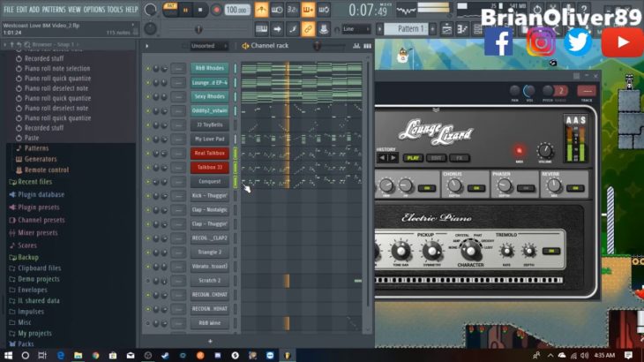This screenshot has width=644, height=362.
Task: Open the Unsorted channel filter dropdown
Action: (208, 46)
